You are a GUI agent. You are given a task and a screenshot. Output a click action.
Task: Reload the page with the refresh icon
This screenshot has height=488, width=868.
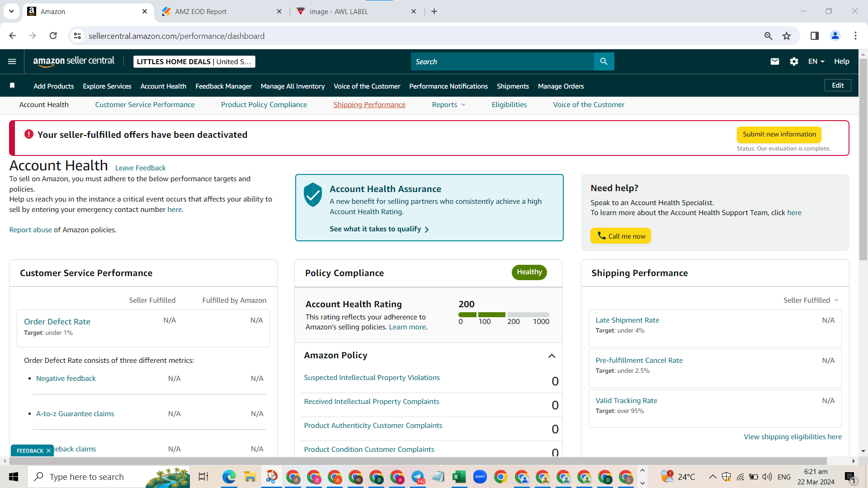click(53, 36)
